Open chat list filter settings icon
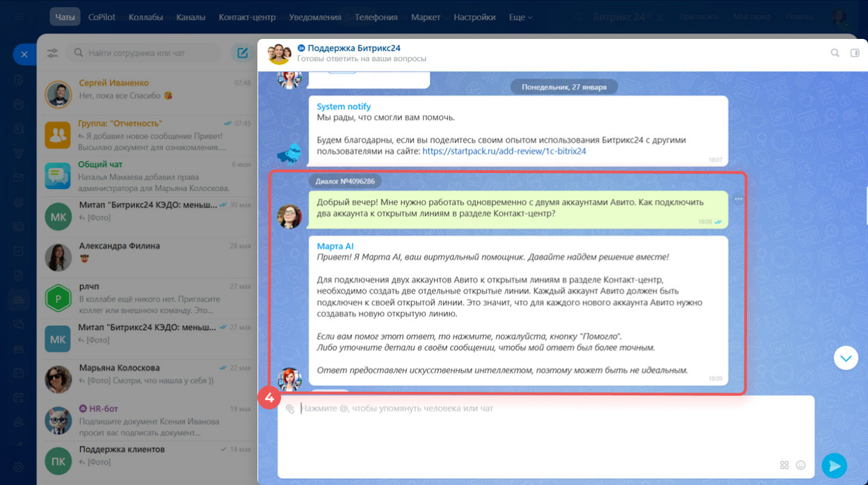This screenshot has height=485, width=868. click(53, 53)
